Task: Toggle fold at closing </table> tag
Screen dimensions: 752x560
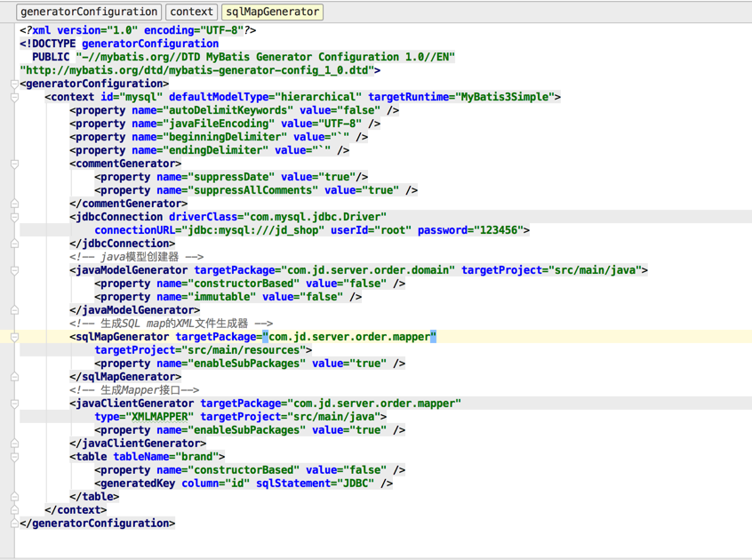Action: [14, 497]
